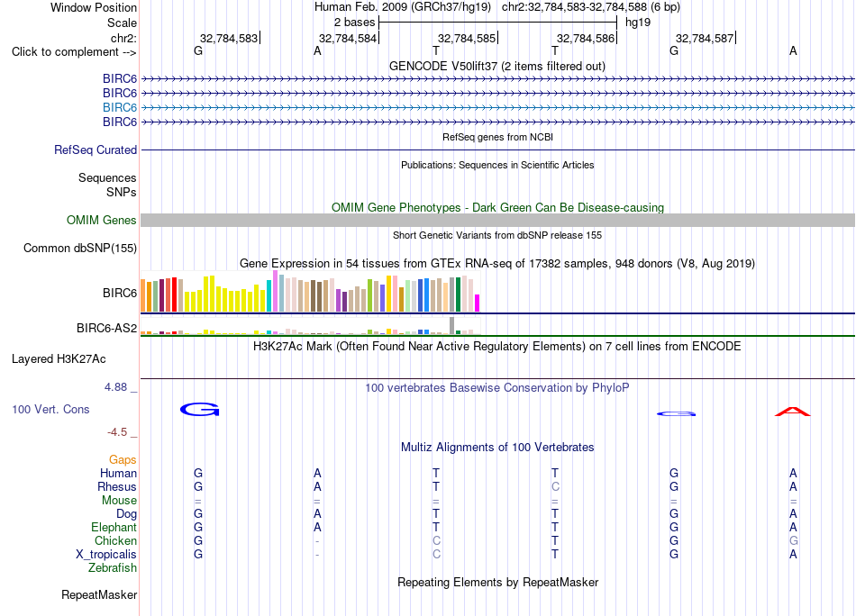Click the 32,784,585 ruler position
This screenshot has height=616, width=856.
467,38
